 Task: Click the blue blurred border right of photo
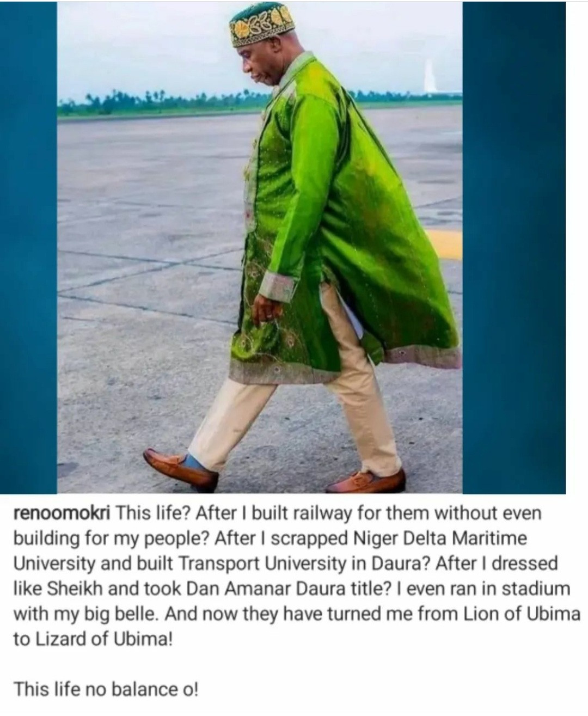pyautogui.click(x=514, y=248)
